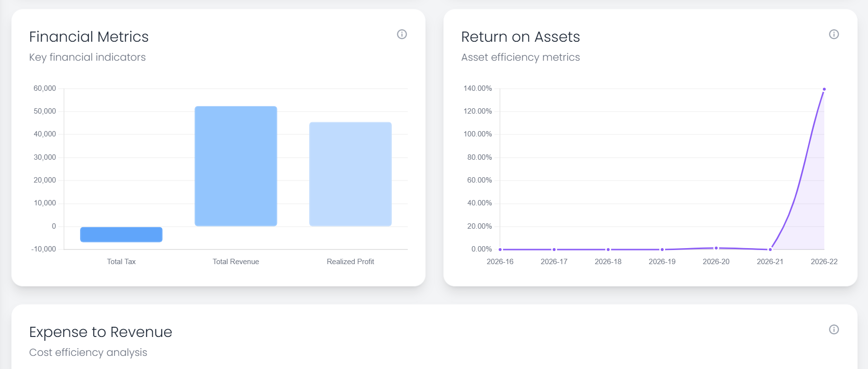
Task: Click the '60.00%' y-axis label
Action: (480, 180)
